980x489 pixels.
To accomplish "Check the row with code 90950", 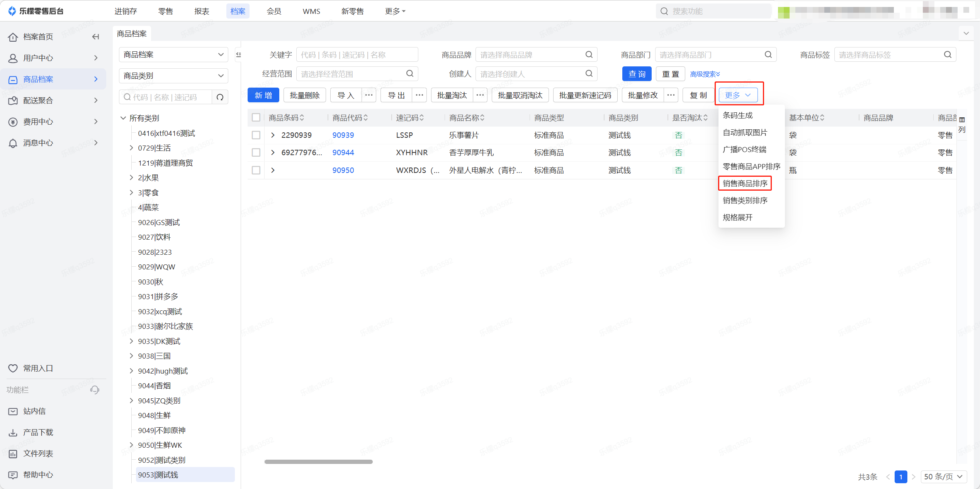I will click(256, 170).
